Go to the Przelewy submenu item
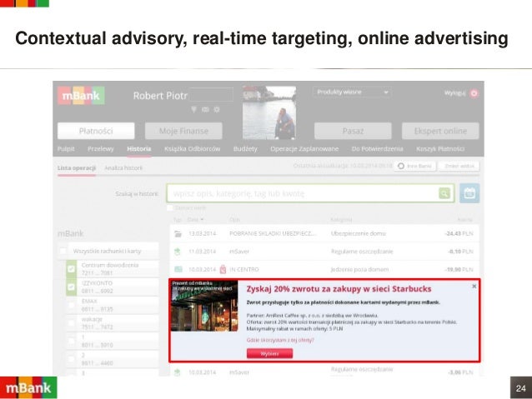This screenshot has width=532, height=399. 100,149
